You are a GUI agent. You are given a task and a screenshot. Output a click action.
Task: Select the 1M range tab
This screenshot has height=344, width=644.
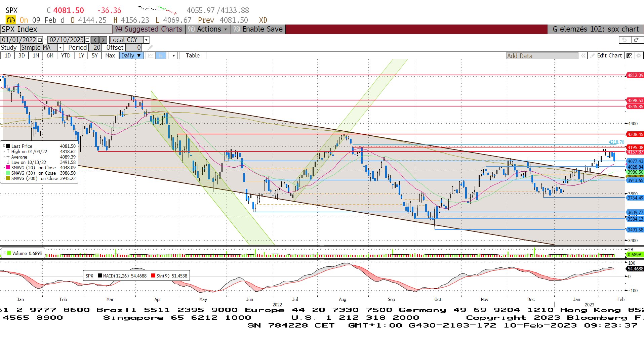point(36,55)
